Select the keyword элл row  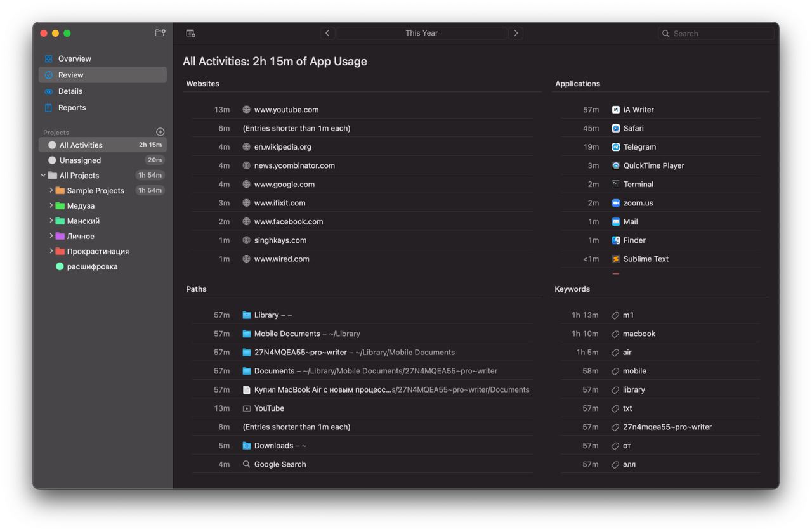[x=660, y=464]
